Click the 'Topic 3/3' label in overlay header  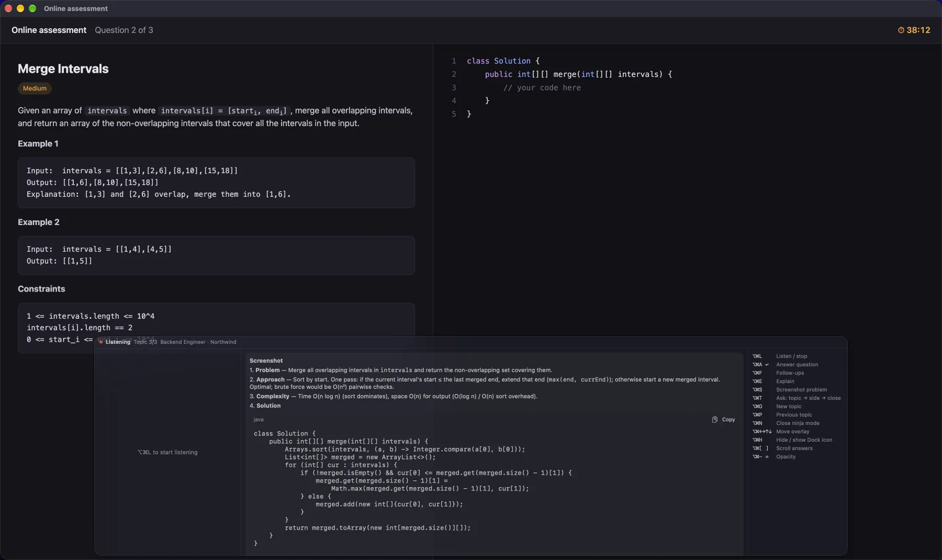(145, 342)
